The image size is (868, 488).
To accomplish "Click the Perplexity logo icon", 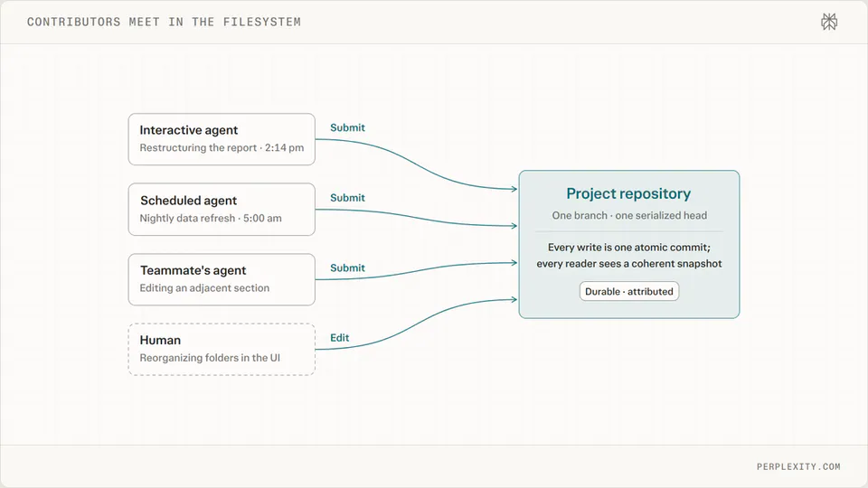I will [829, 22].
